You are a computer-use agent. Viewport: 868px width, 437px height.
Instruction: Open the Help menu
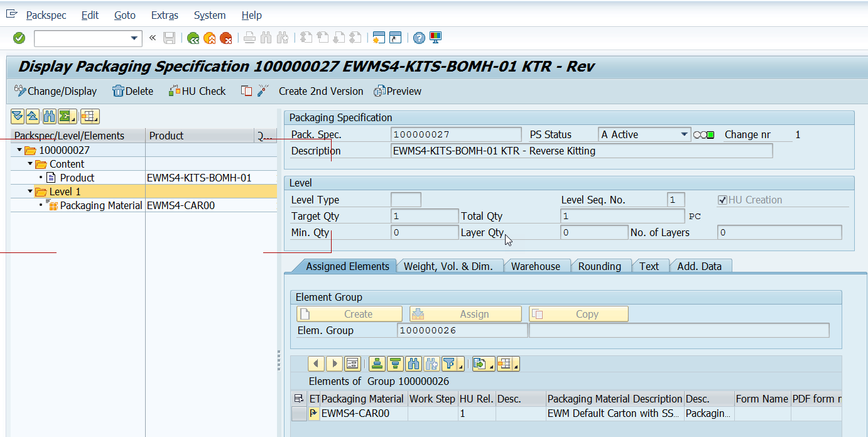point(252,15)
